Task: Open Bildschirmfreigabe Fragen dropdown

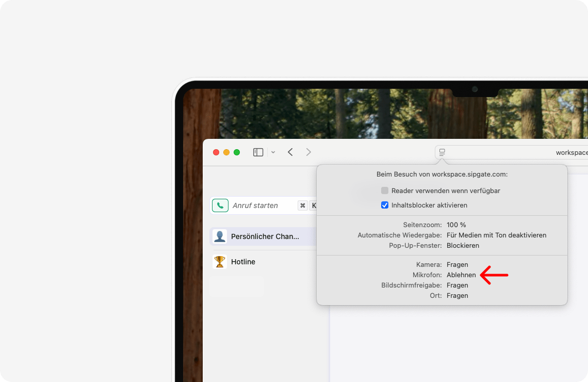Action: pyautogui.click(x=458, y=285)
